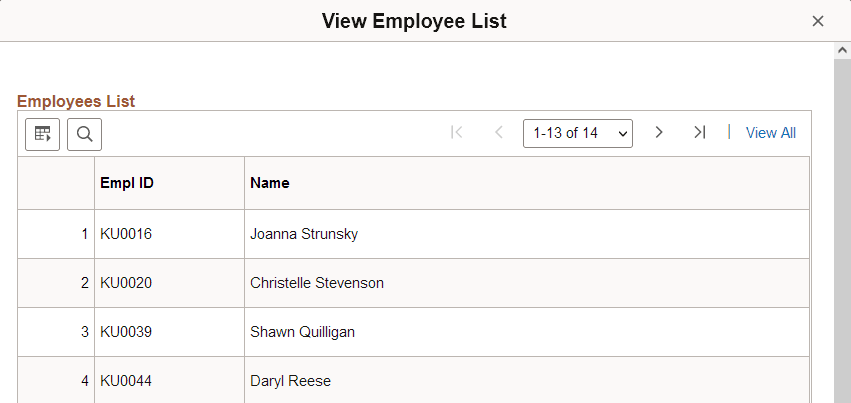The height and width of the screenshot is (403, 851).
Task: Click the magnifier find icon
Action: click(84, 133)
